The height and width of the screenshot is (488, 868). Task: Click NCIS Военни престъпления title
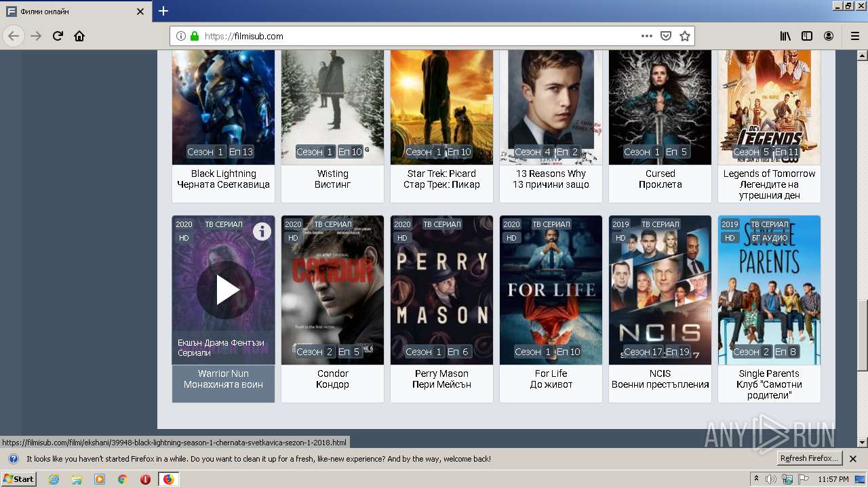click(x=660, y=379)
